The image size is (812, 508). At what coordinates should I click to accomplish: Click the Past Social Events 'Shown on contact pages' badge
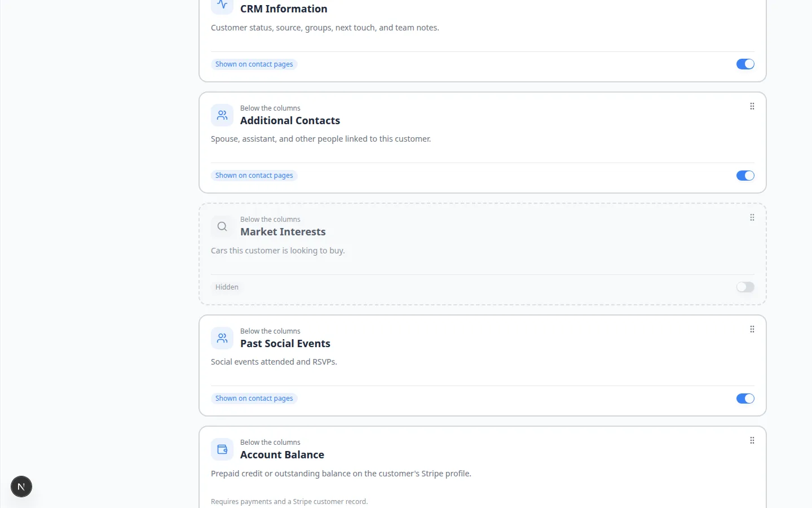click(x=254, y=398)
